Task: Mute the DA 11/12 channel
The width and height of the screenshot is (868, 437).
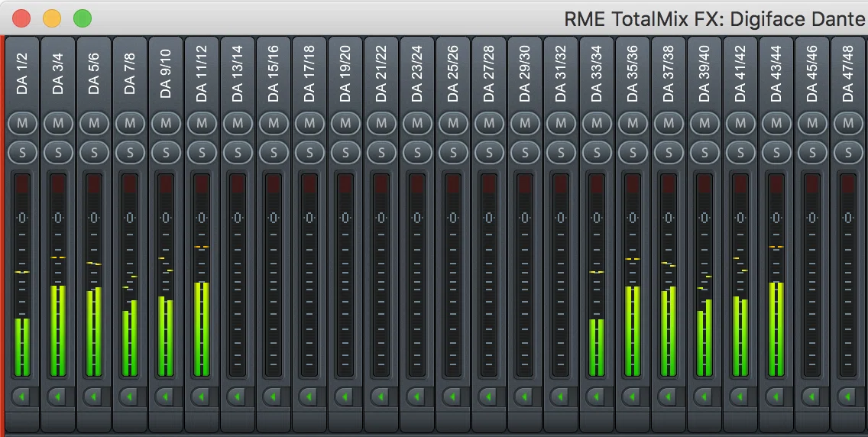Action: tap(202, 123)
